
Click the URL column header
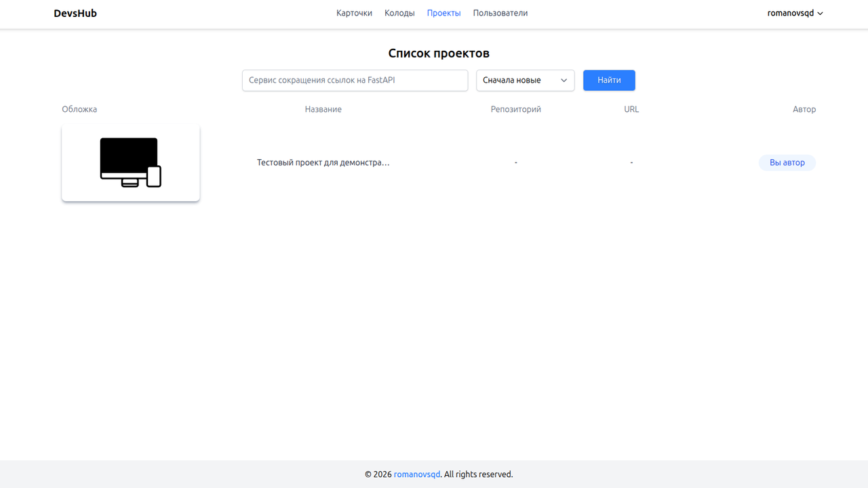(x=631, y=109)
